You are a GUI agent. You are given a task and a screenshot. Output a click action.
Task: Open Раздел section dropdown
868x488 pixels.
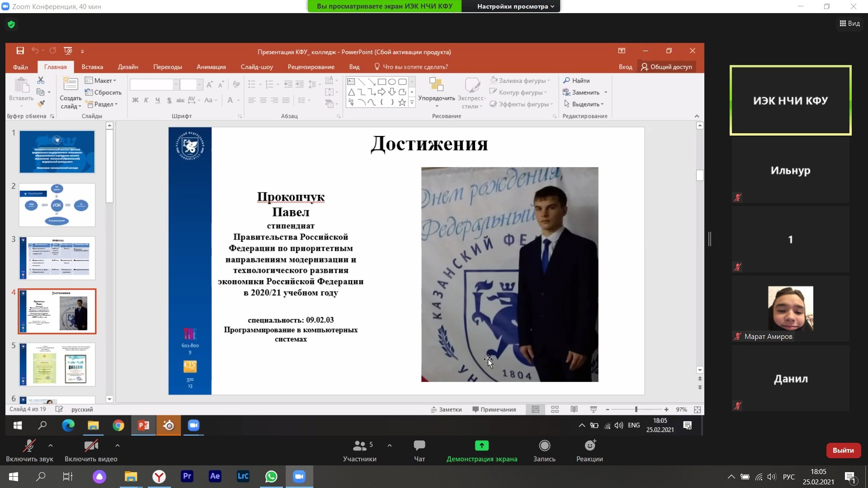click(x=101, y=104)
